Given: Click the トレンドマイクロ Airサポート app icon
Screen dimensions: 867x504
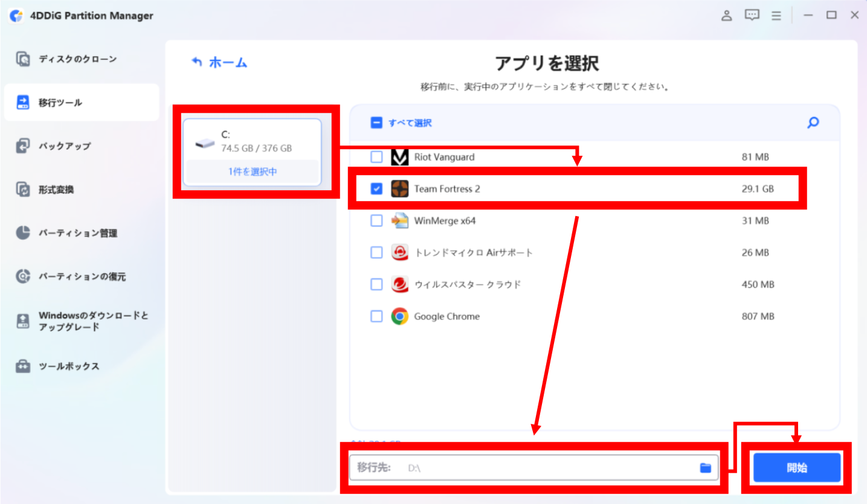Looking at the screenshot, I should [x=399, y=252].
